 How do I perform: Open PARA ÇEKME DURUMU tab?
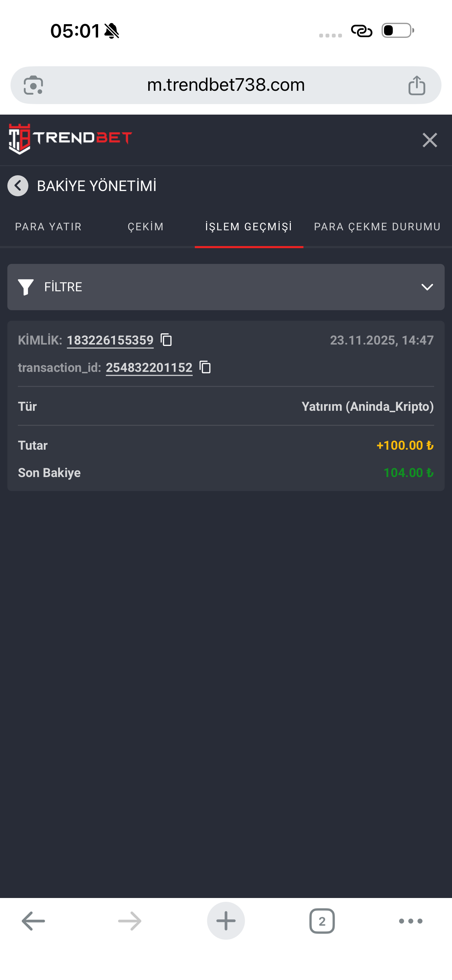[377, 227]
